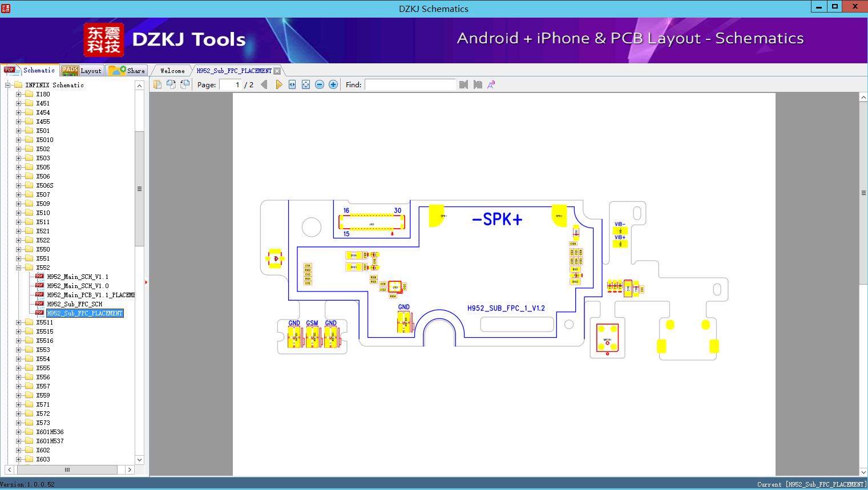Click the copy document icon in toolbar

coord(157,84)
